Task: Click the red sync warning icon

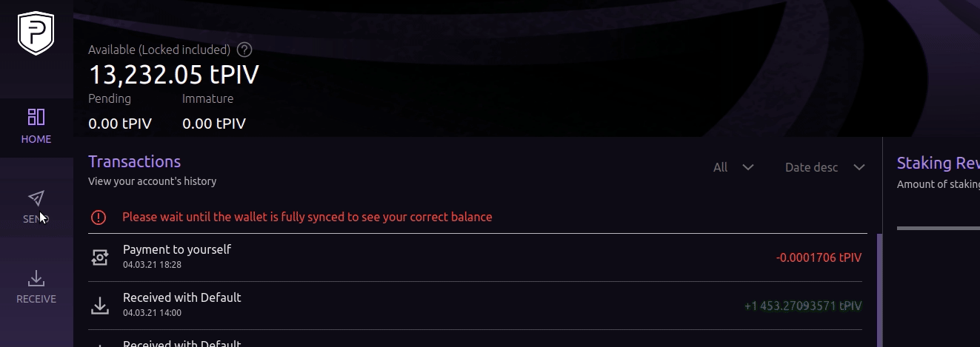Action: pos(99,218)
